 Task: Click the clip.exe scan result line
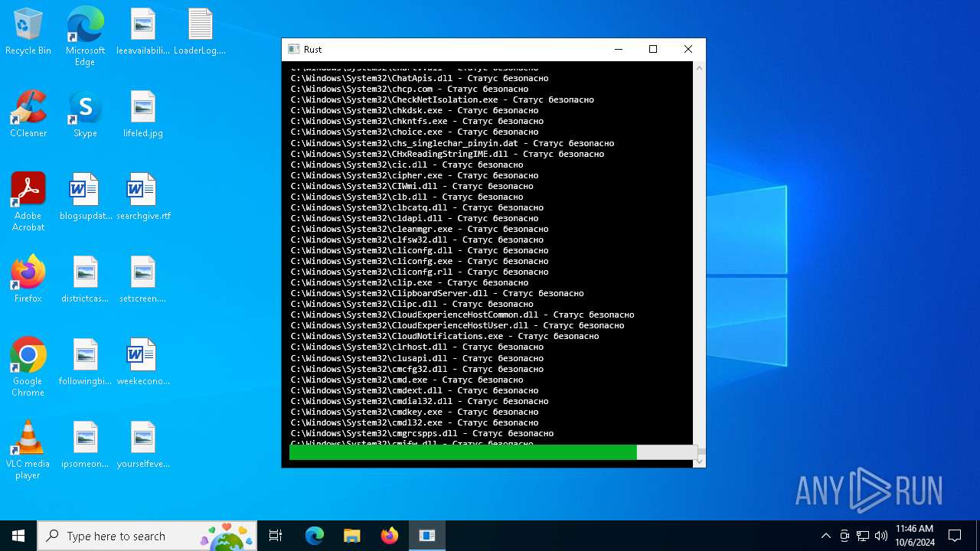tap(409, 282)
